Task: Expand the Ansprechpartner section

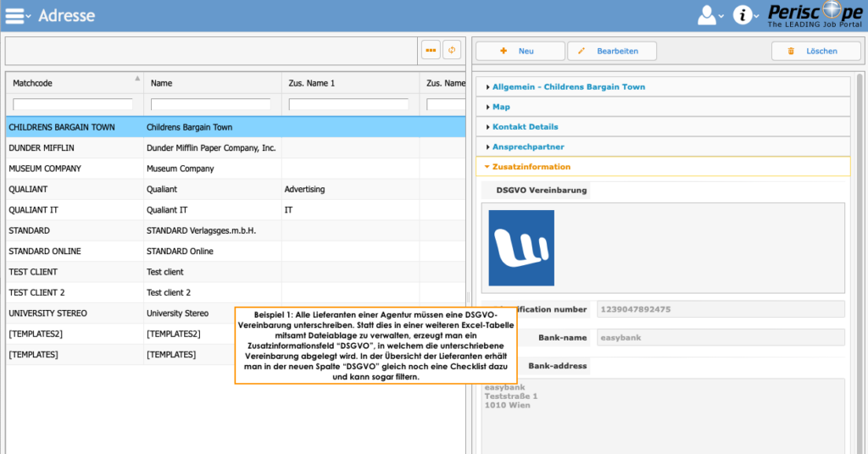Action: 663,147
